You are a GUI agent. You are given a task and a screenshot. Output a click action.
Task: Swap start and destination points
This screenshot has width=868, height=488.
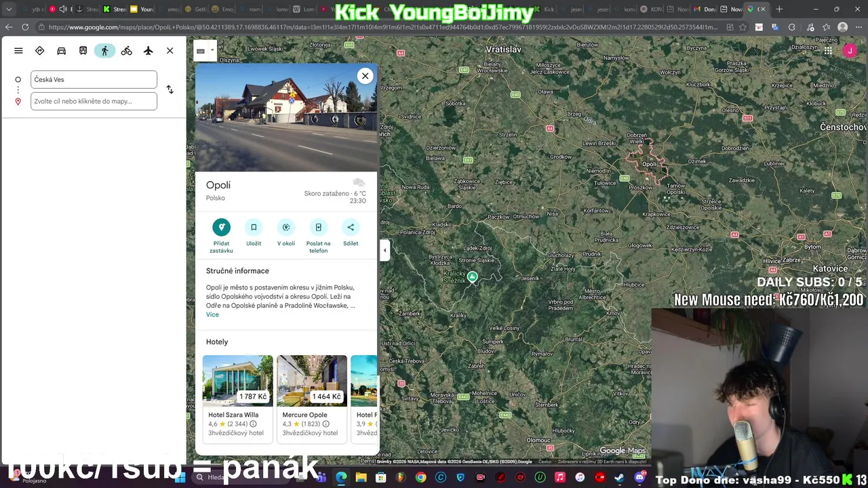click(x=170, y=89)
